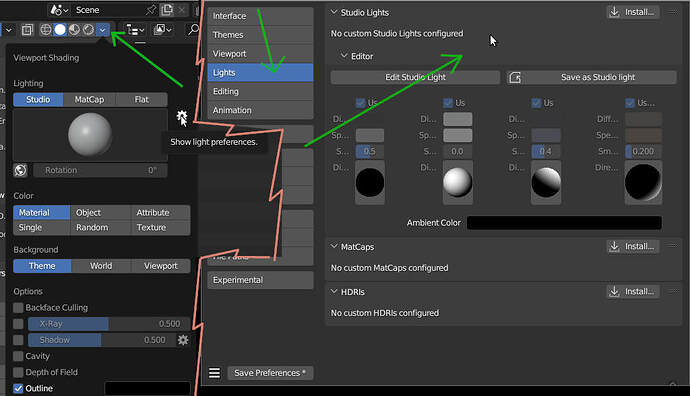Switch lighting to MatCap
Screen dimensions: 690x396
89,99
